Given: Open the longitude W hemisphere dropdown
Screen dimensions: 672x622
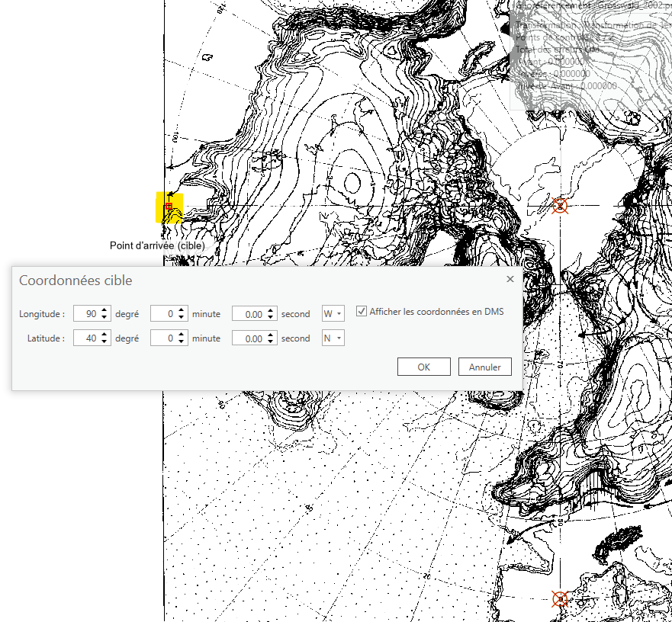Looking at the screenshot, I should coord(333,313).
